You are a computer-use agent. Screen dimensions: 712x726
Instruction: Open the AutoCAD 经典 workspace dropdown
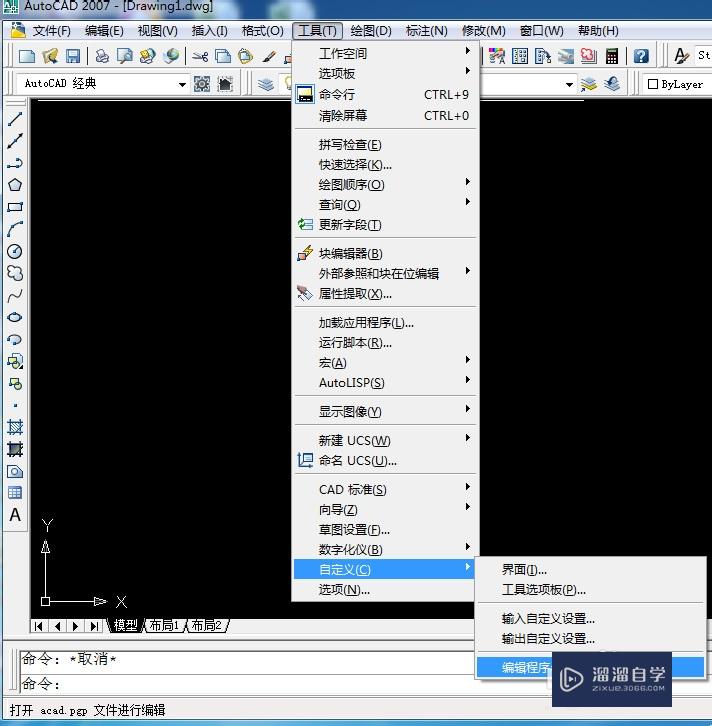tap(182, 84)
